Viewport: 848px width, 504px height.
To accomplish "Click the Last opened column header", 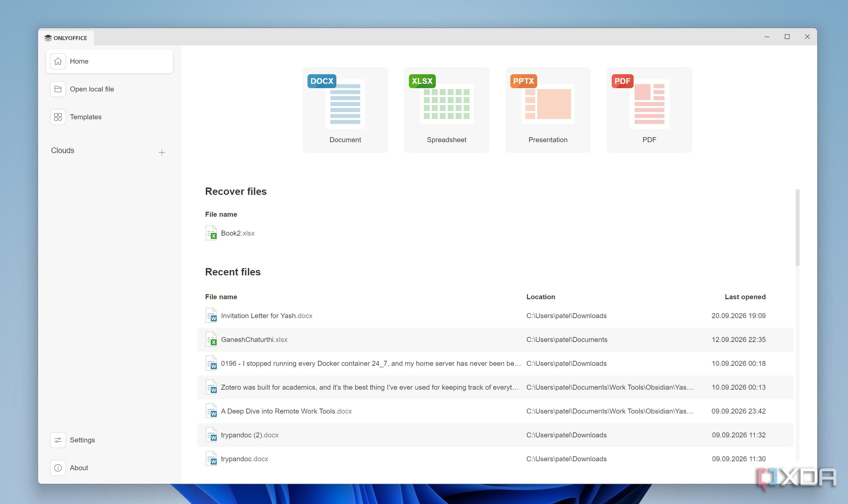I will (x=745, y=297).
